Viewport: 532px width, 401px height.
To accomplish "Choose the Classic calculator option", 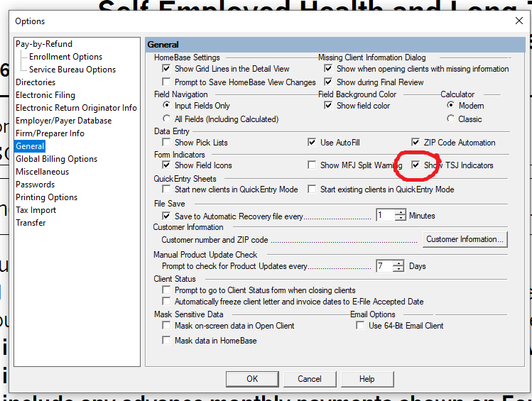I will click(x=450, y=119).
